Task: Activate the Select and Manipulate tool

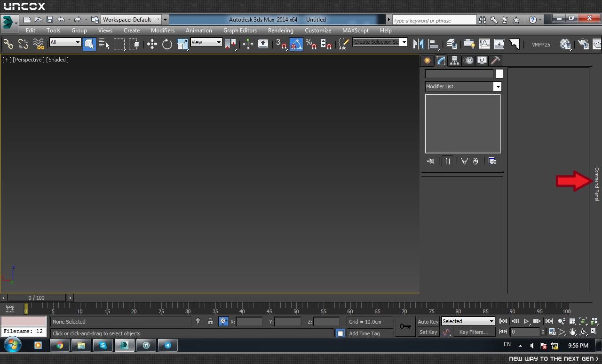Action: pos(248,44)
